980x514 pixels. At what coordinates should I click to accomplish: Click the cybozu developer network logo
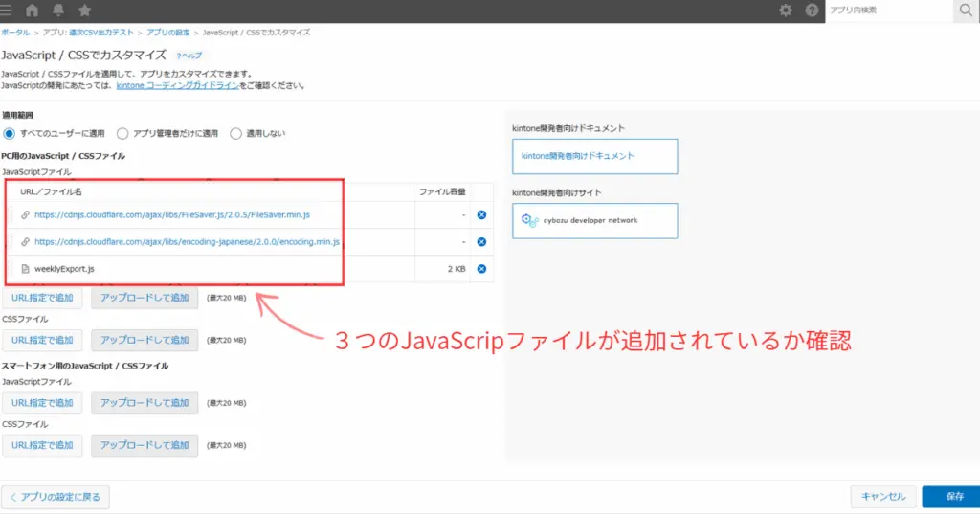[x=530, y=220]
